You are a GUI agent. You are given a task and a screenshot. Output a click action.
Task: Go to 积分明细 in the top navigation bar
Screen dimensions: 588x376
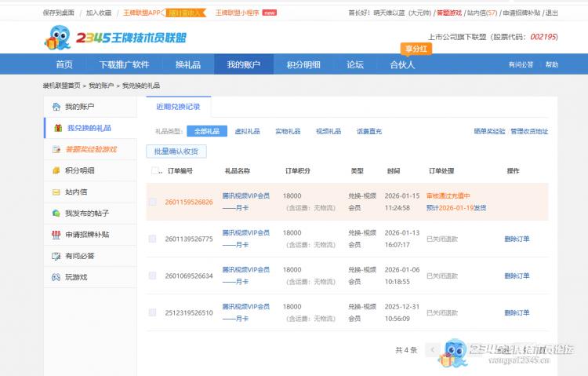[303, 64]
